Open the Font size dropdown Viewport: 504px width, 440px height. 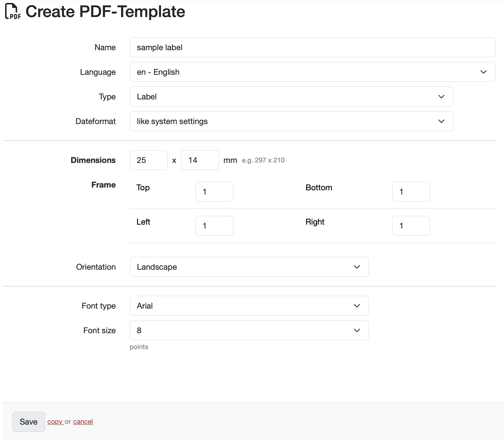pos(249,330)
